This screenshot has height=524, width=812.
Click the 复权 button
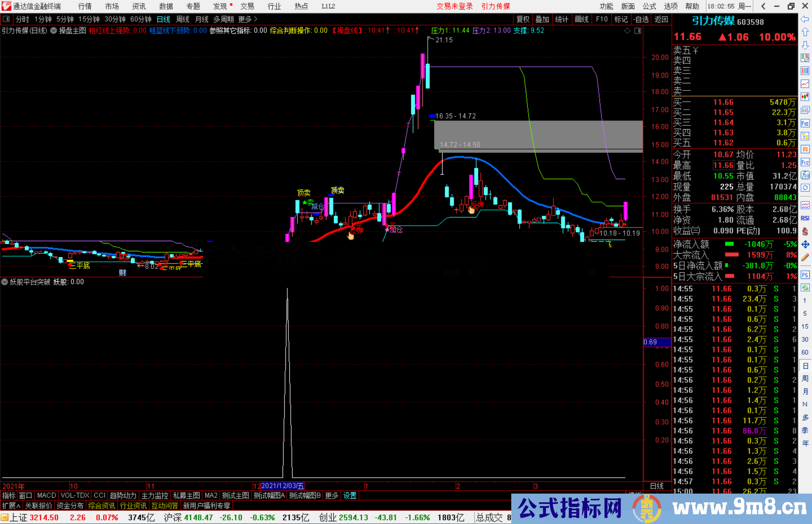pos(523,19)
